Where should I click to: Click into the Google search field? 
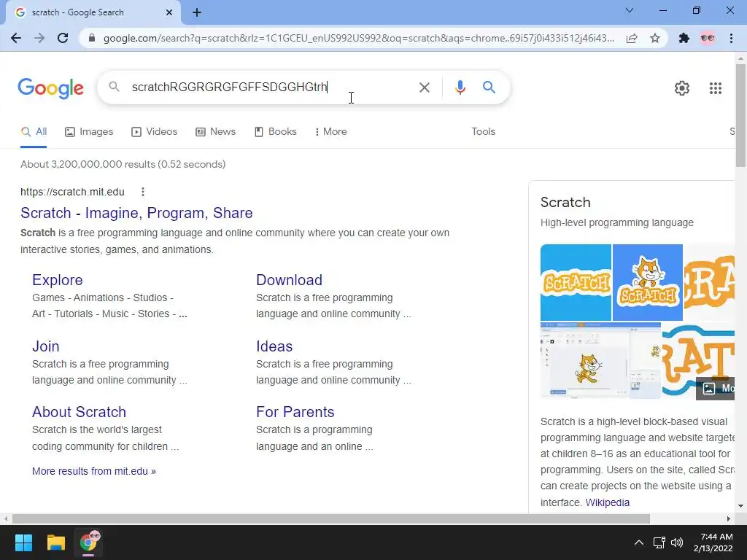click(271, 87)
